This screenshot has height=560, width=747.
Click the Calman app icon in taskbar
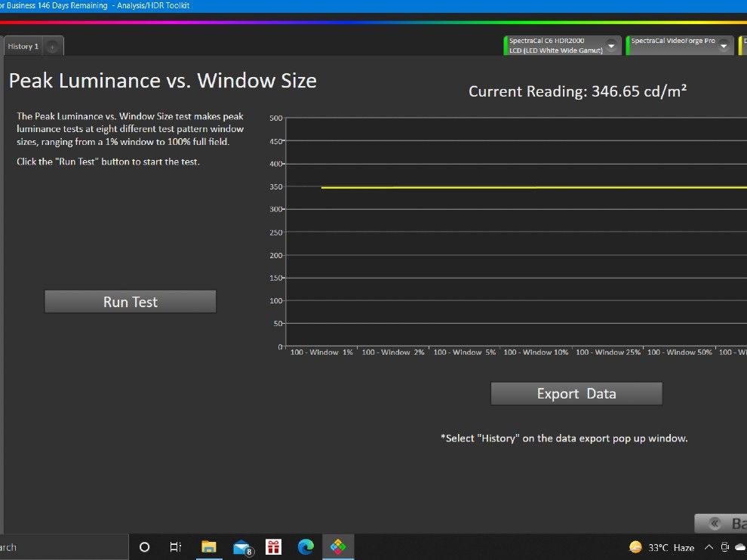338,547
